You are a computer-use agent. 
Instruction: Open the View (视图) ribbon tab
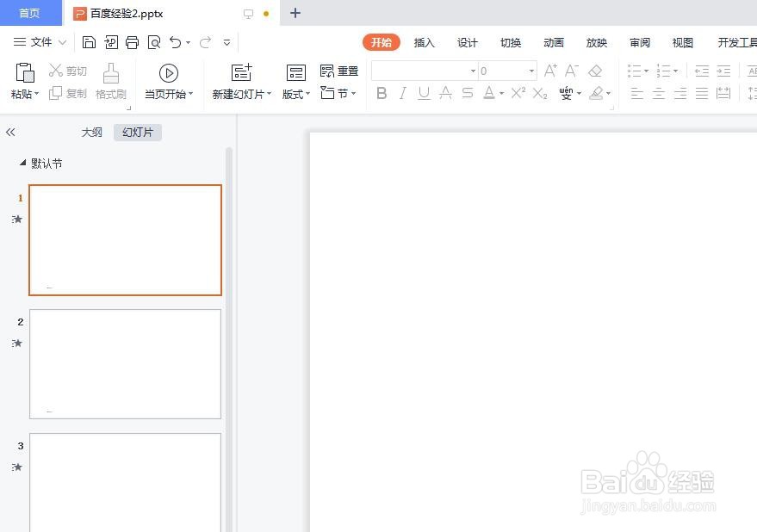(683, 43)
